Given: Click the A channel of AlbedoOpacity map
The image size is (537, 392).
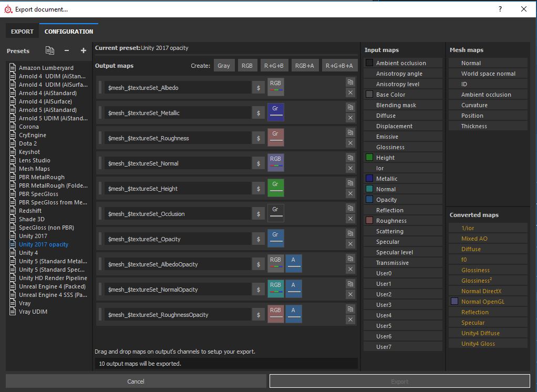Looking at the screenshot, I should point(294,263).
